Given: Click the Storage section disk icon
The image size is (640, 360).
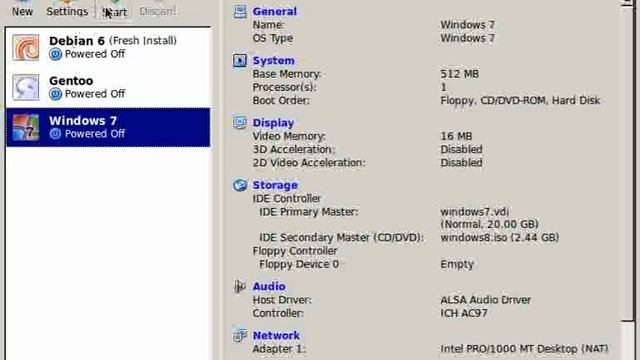Looking at the screenshot, I should pos(240,185).
